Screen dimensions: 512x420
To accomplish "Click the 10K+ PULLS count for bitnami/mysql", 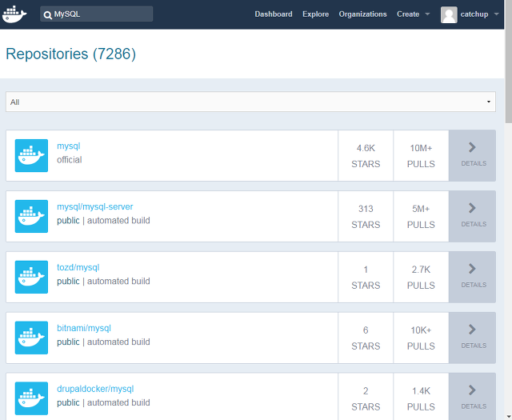I will [x=421, y=338].
